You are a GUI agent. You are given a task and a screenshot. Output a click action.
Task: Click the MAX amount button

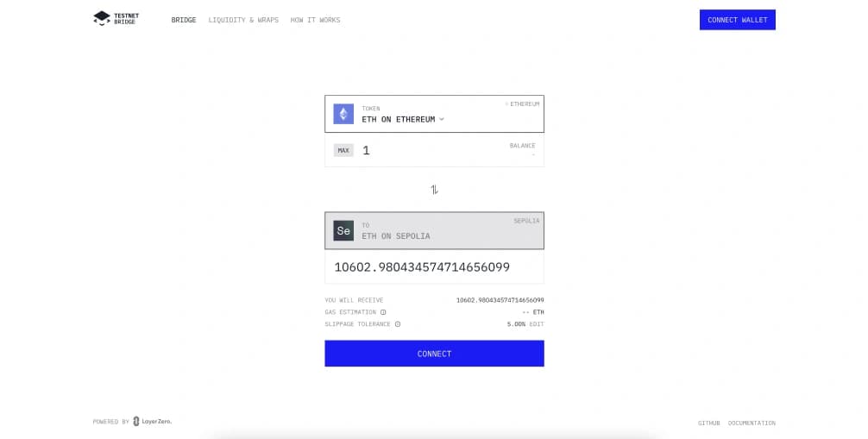pyautogui.click(x=343, y=151)
